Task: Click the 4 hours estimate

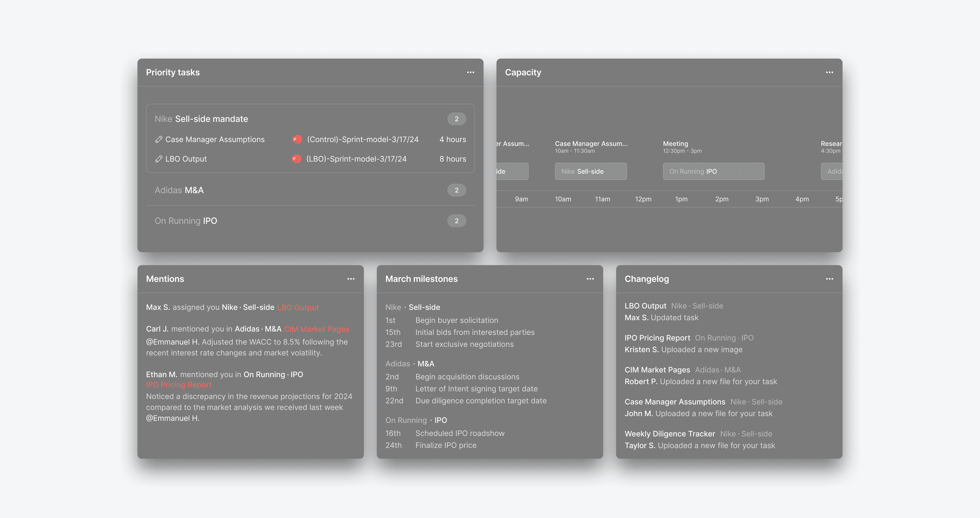Action: coord(453,140)
